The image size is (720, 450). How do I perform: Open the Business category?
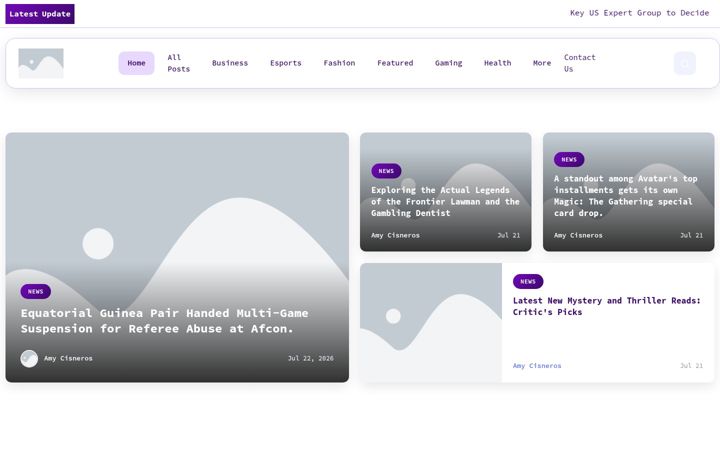coord(230,63)
